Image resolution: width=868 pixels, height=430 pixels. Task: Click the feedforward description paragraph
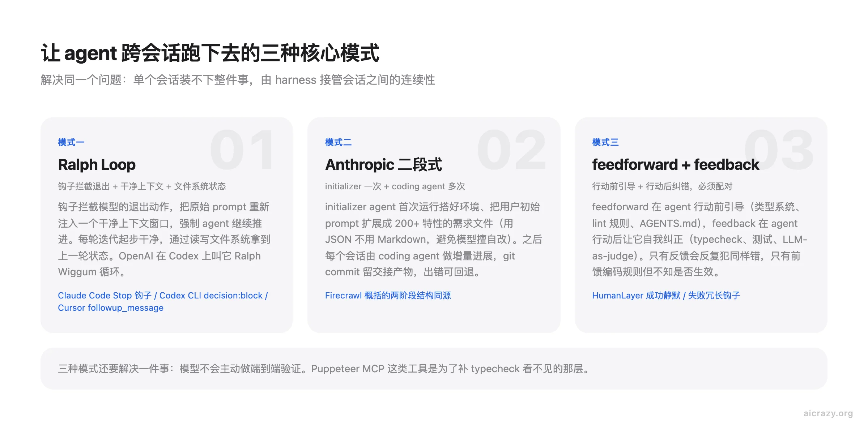click(x=700, y=239)
